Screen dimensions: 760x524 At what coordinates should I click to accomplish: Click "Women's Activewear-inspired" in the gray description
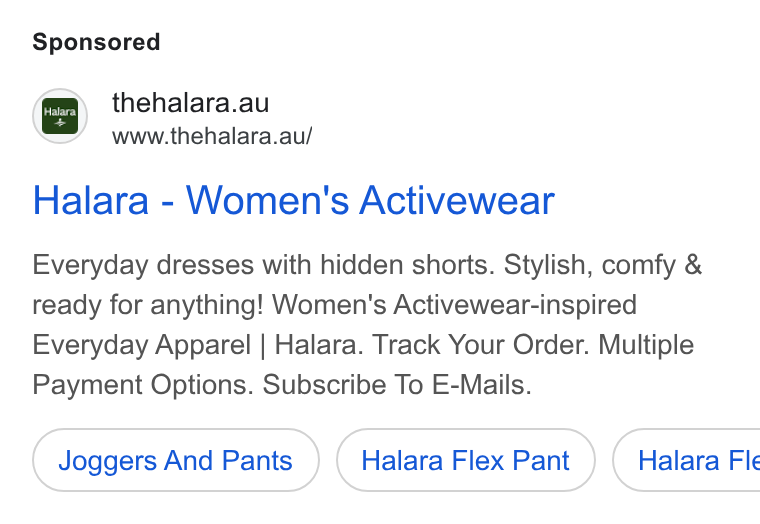pyautogui.click(x=454, y=305)
